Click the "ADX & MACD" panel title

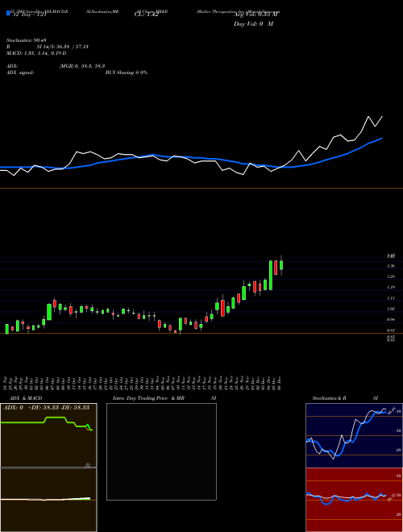click(26, 398)
